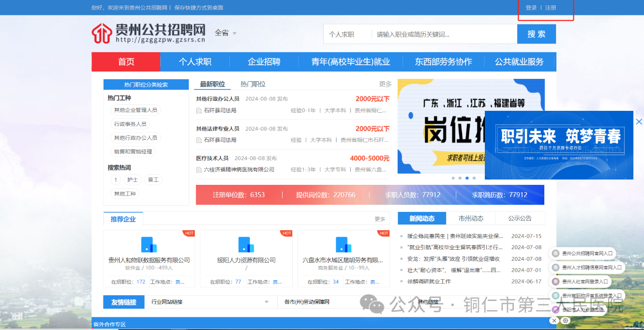644x330 pixels.
Task: Open the 个人求职 search type selector
Action: tap(342, 34)
